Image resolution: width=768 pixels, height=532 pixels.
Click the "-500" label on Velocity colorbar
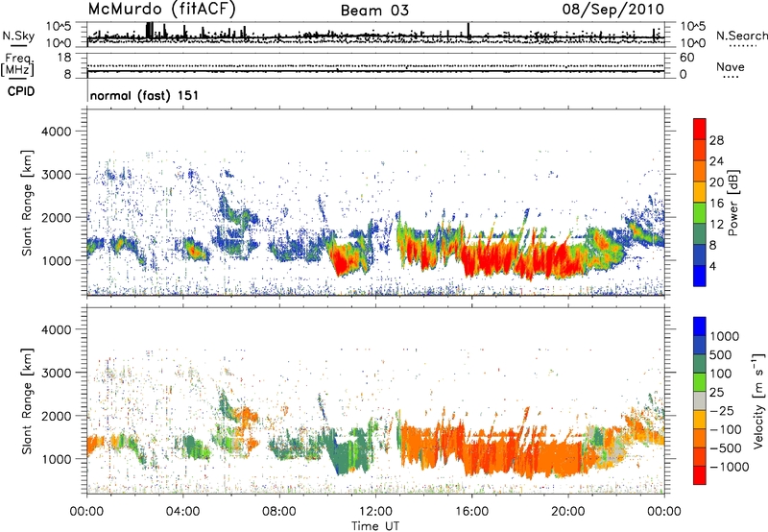[725, 448]
